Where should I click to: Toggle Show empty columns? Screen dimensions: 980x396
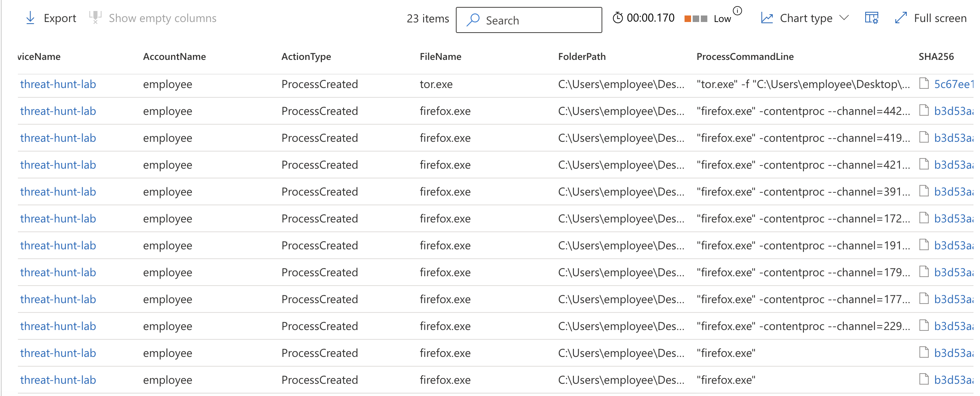[x=162, y=18]
